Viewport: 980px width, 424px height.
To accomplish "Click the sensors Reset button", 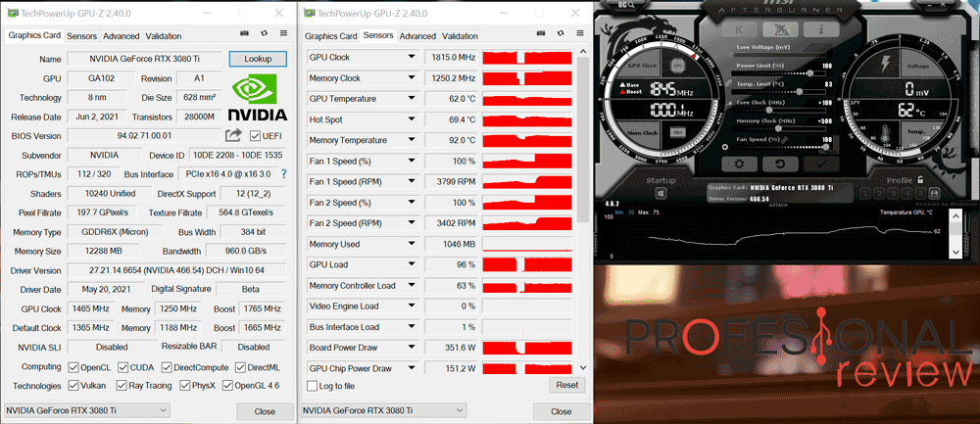I will pyautogui.click(x=567, y=385).
